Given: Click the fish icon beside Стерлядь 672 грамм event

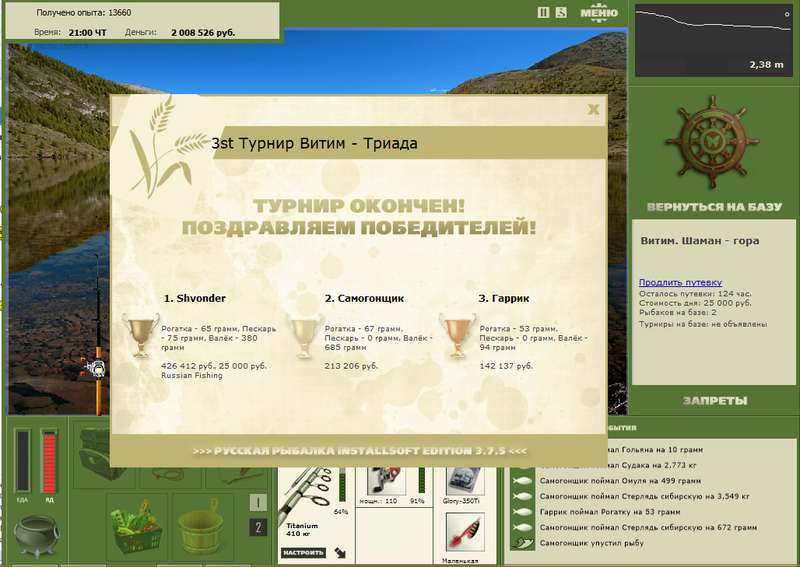Looking at the screenshot, I should (x=522, y=527).
